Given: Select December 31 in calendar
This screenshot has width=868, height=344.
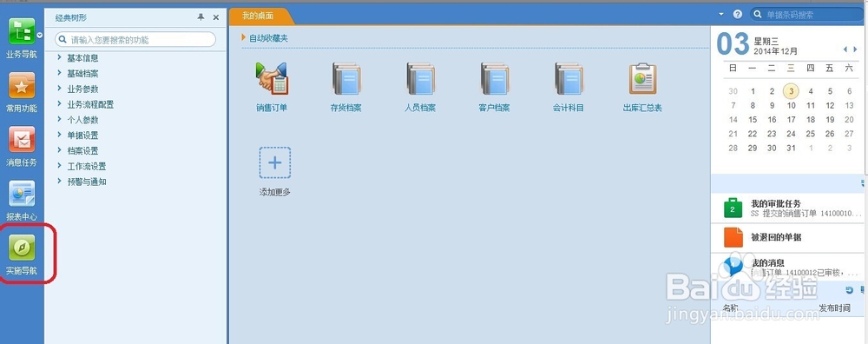Looking at the screenshot, I should [x=791, y=149].
